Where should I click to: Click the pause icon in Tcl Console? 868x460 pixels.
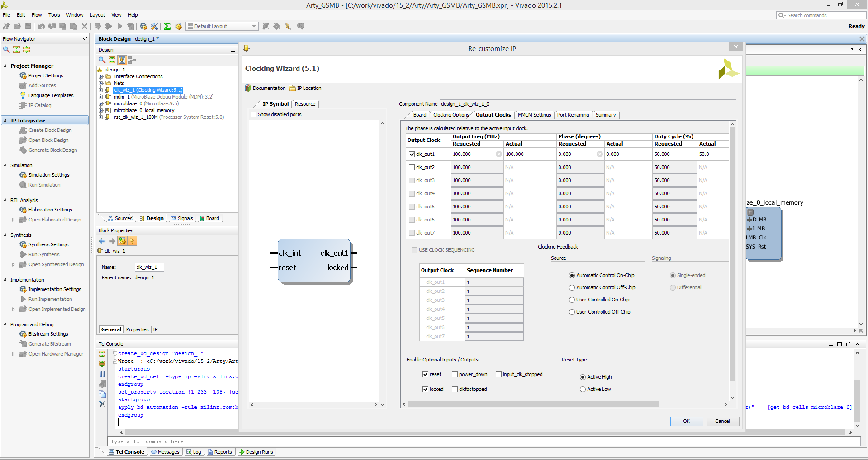coord(102,374)
